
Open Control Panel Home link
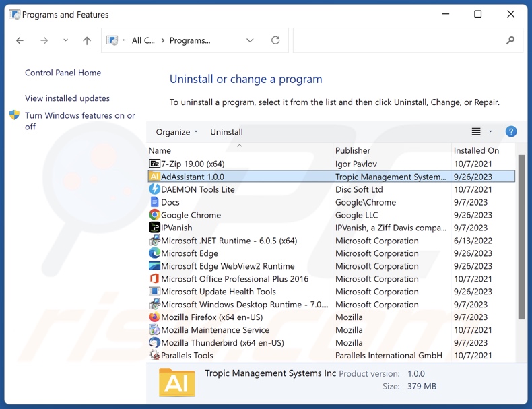63,73
